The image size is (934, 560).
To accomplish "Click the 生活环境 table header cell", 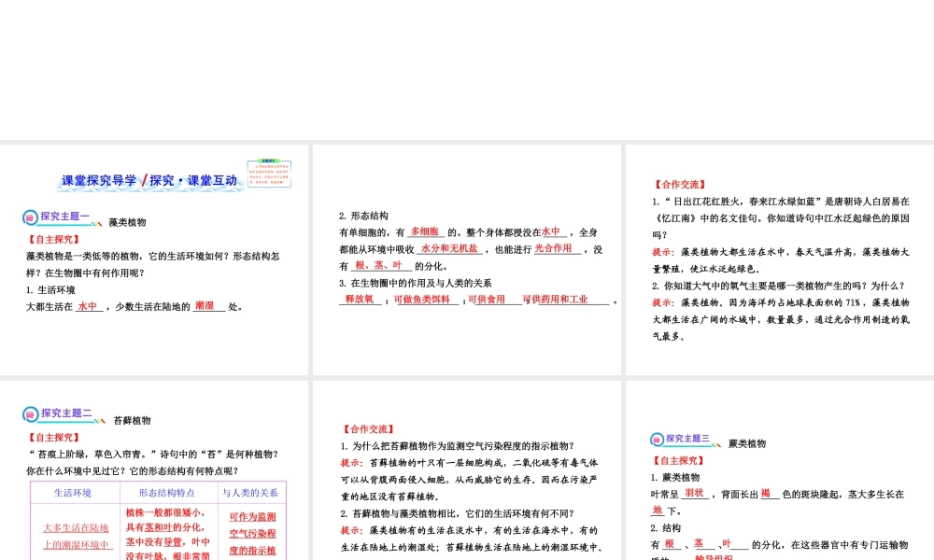I will 73,493.
